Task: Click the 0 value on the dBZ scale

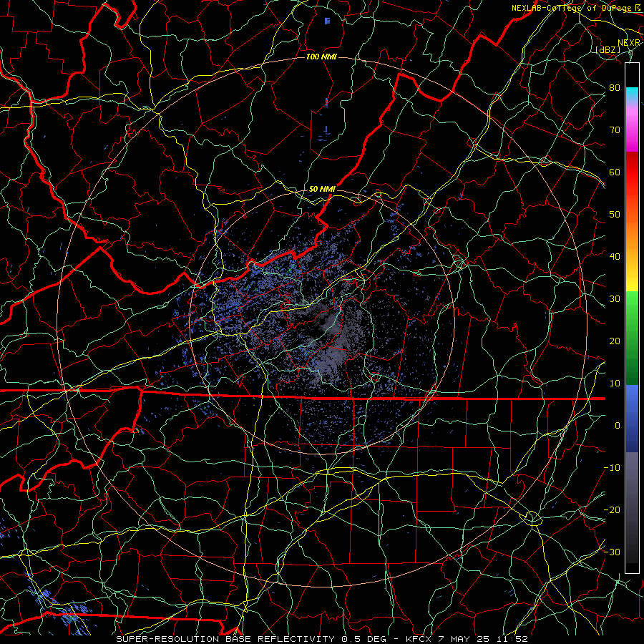Action: 618,426
